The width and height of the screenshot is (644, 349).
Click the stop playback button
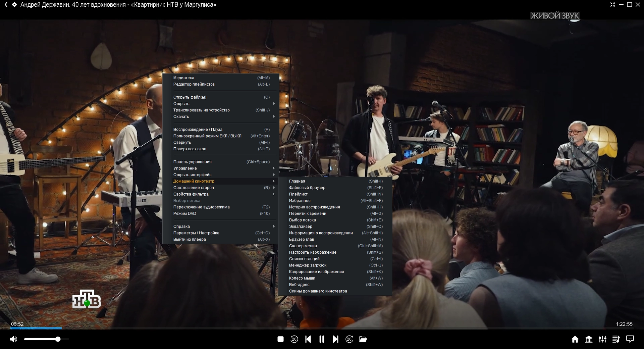pyautogui.click(x=280, y=339)
